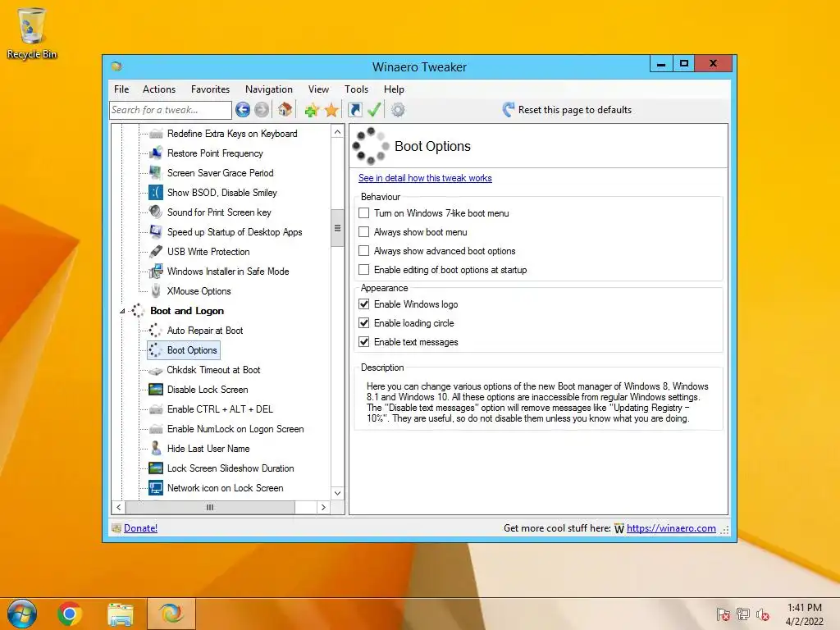Select Enable NumLock on Logon Screen
Image resolution: width=840 pixels, height=630 pixels.
tap(235, 429)
